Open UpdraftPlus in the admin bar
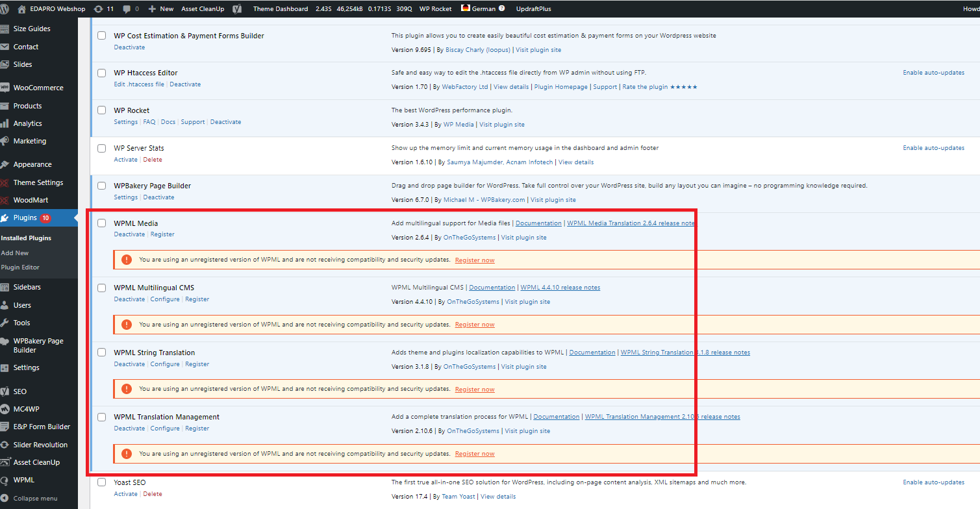Viewport: 980px width, 509px height. pos(535,9)
